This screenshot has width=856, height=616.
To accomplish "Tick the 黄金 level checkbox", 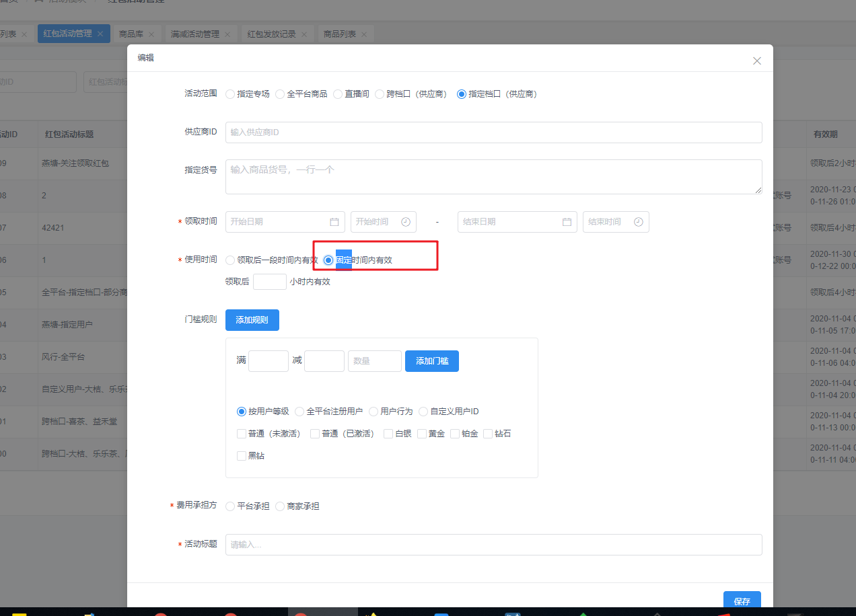I will coord(422,434).
